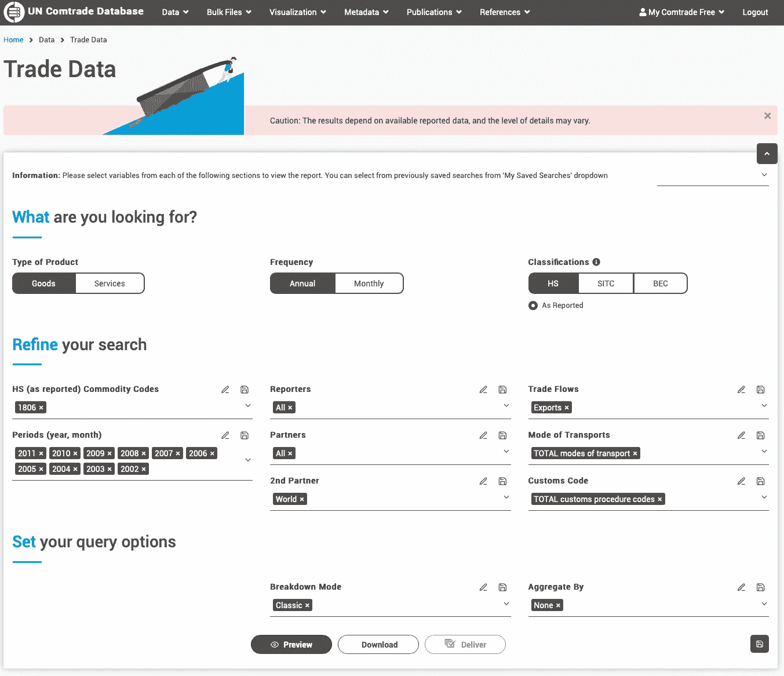Screen dimensions: 784x676
Task: Save the Mode of Transports selection
Action: tap(761, 435)
